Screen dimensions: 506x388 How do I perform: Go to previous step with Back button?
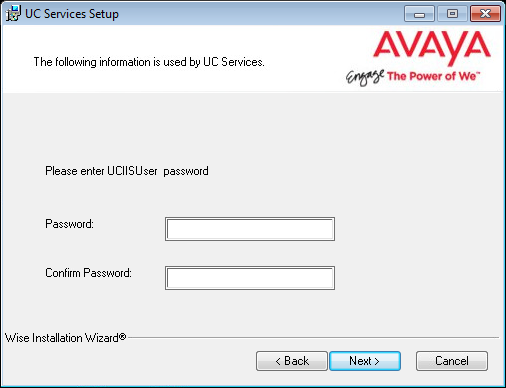click(292, 361)
